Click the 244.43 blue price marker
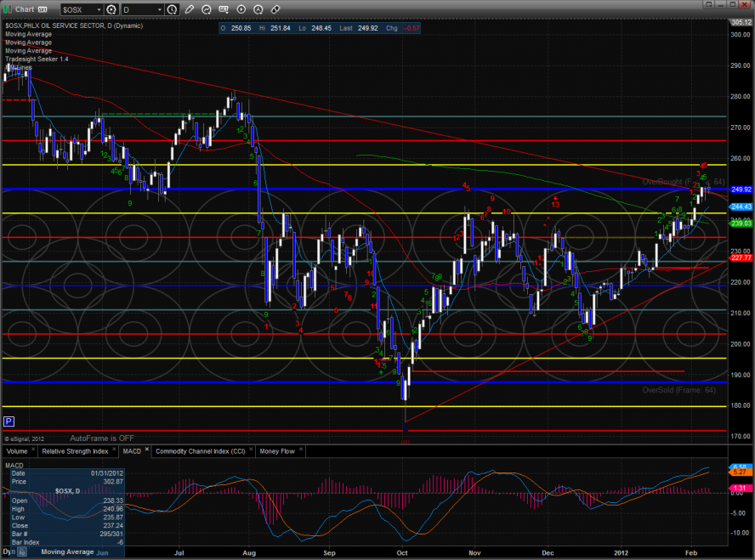 741,206
